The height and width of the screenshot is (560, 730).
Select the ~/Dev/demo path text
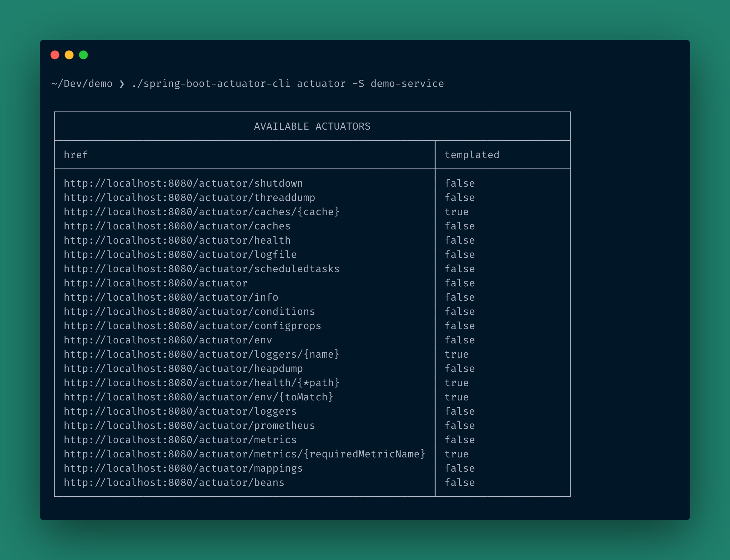coord(81,83)
